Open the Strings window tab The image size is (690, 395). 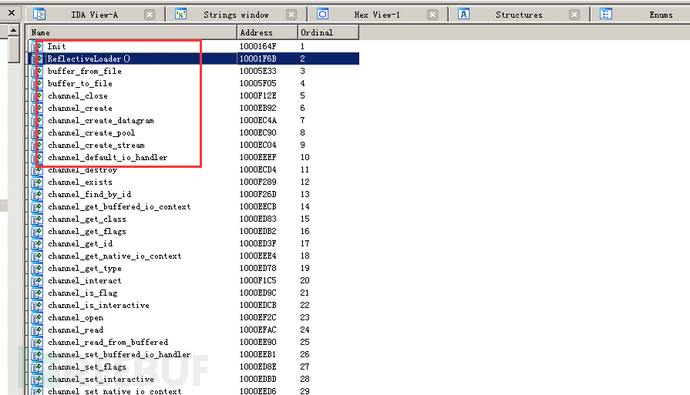point(236,15)
